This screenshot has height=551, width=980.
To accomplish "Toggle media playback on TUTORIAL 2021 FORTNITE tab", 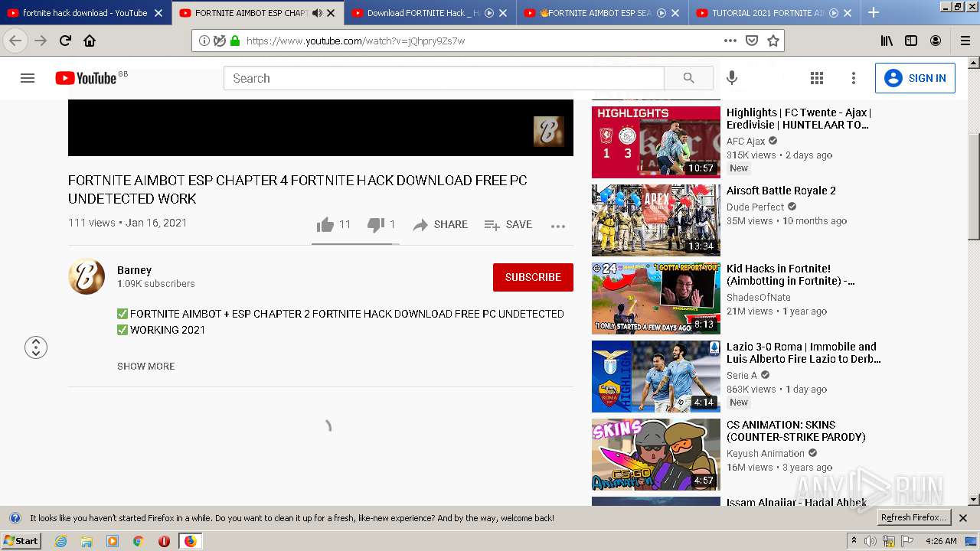I will (834, 13).
